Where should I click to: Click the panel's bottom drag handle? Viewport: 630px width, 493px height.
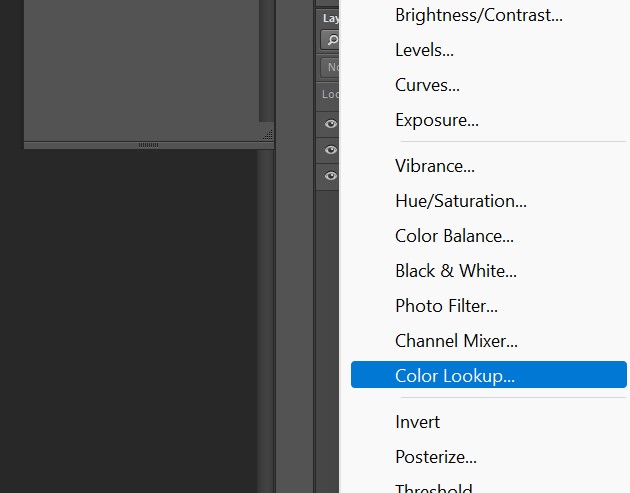click(x=148, y=145)
